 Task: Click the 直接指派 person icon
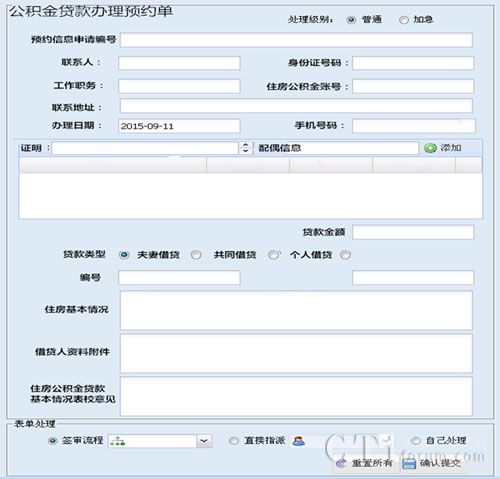298,441
